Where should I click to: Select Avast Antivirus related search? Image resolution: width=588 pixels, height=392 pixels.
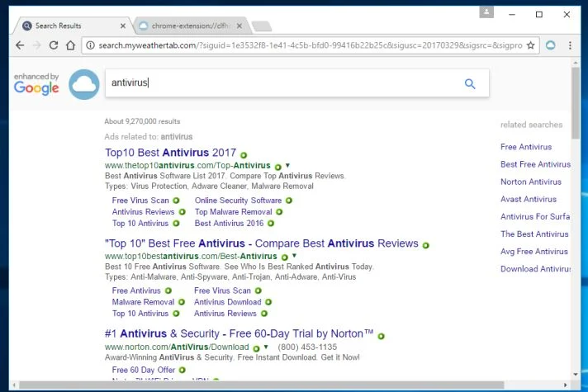(x=529, y=199)
